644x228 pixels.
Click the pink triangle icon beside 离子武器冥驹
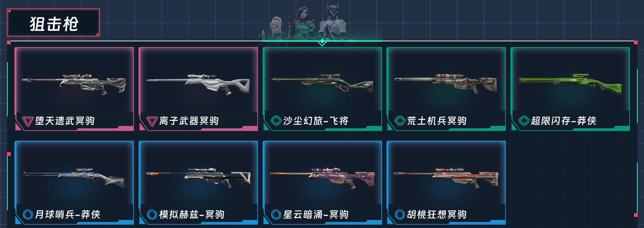click(152, 121)
